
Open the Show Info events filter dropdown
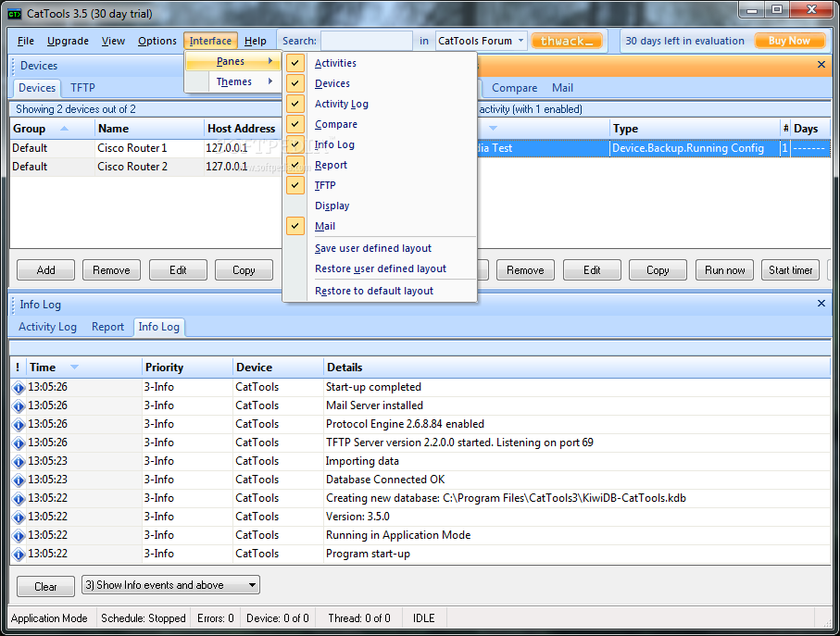(x=252, y=585)
